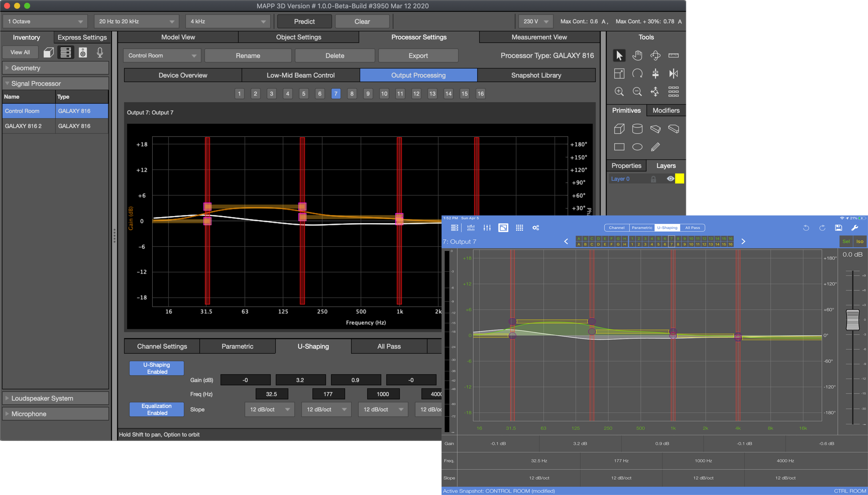Select the Ruler measure tool
This screenshot has height=495, width=868.
673,55
